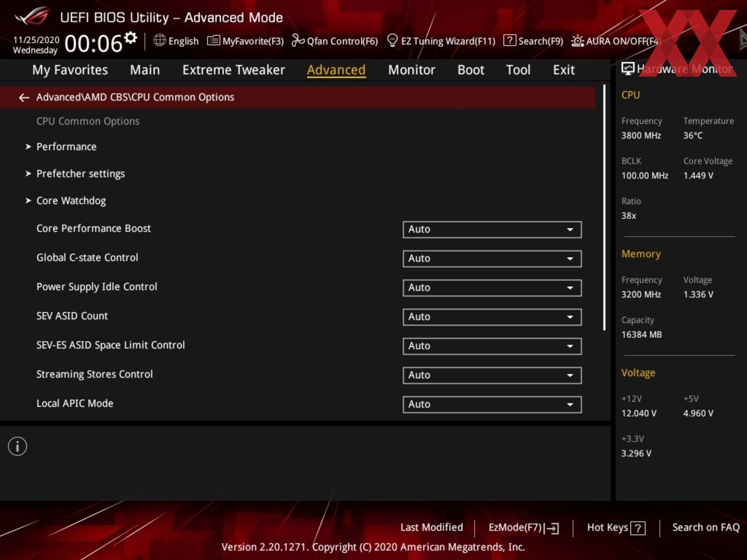The height and width of the screenshot is (560, 747).
Task: Select the Advanced tab
Action: coord(336,70)
